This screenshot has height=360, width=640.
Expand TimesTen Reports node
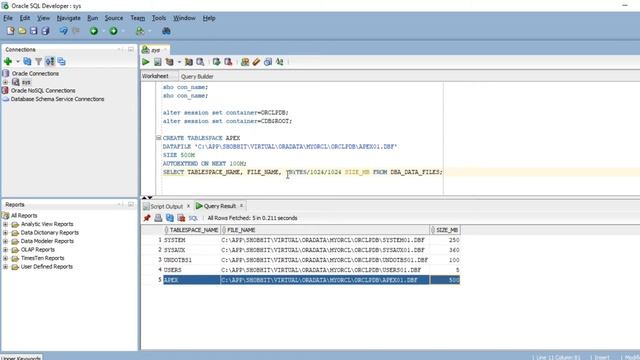pos(5,258)
